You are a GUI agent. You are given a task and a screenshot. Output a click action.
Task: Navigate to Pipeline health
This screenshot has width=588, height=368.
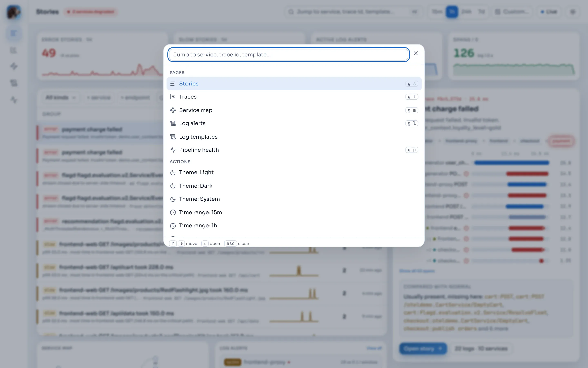pos(294,150)
